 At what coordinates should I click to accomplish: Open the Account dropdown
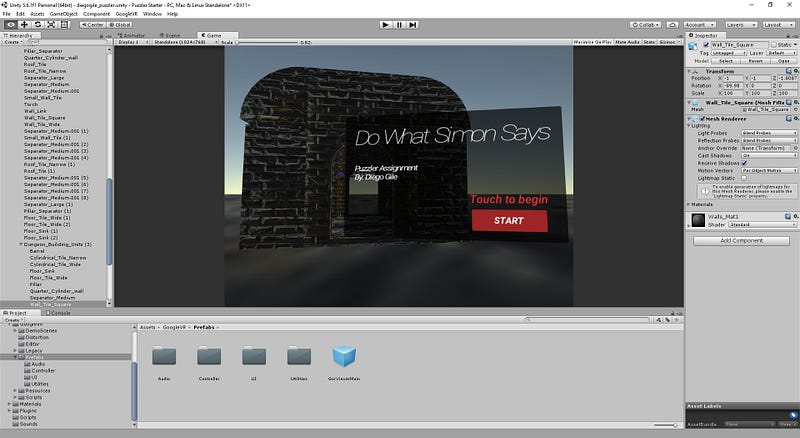coord(699,25)
